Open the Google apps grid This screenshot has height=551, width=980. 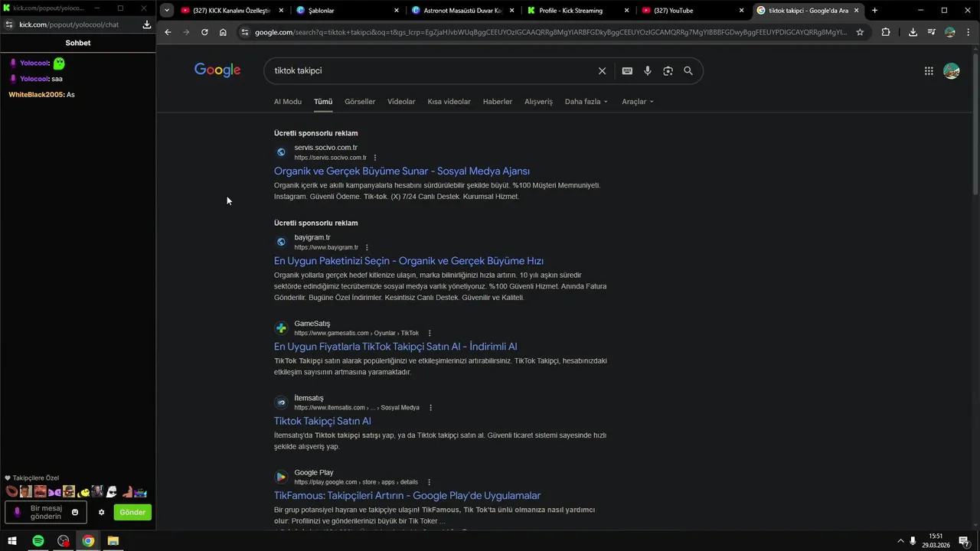point(929,71)
